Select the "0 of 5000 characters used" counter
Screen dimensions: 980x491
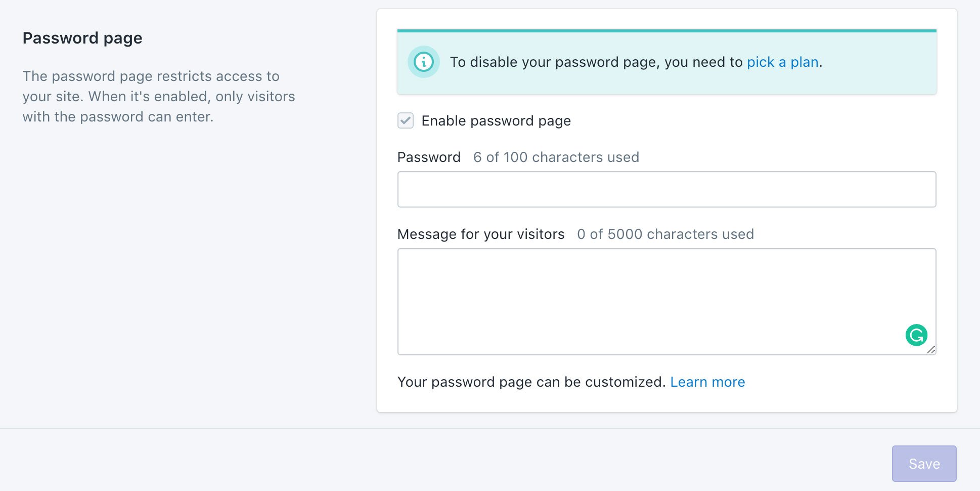pos(665,234)
